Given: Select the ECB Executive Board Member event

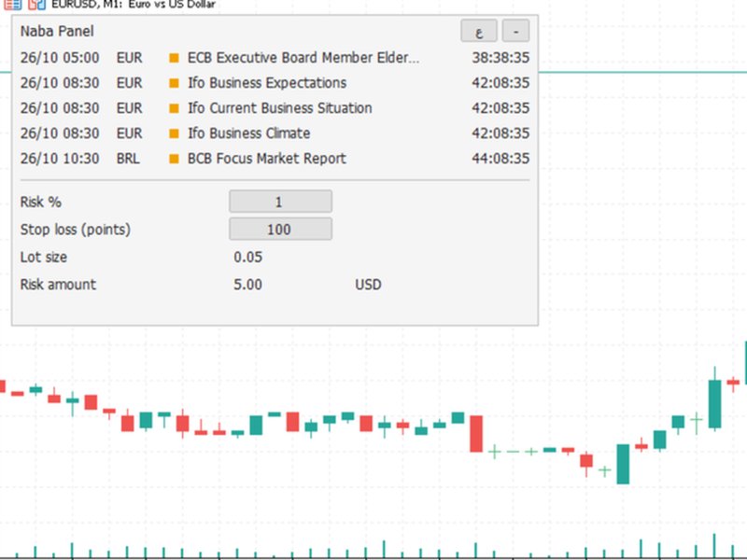Looking at the screenshot, I should point(303,58).
